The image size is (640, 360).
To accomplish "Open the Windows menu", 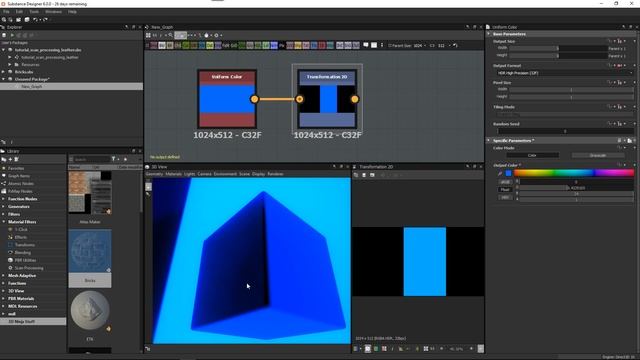I will [x=53, y=12].
